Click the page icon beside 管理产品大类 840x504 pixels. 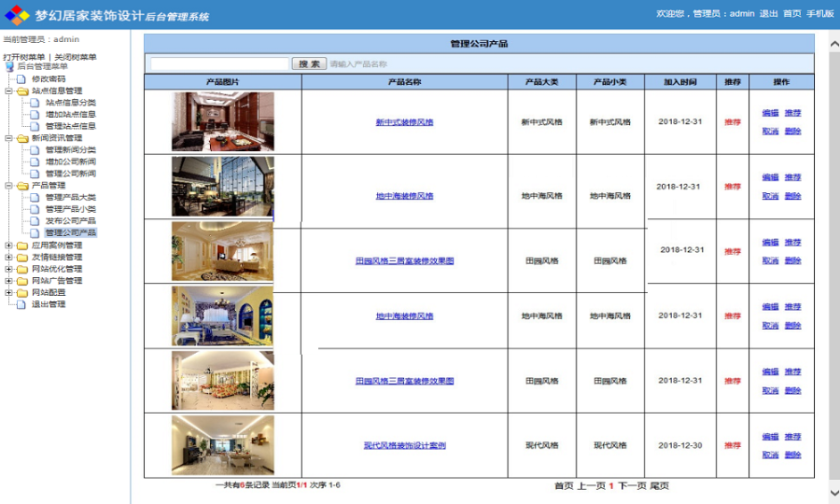[35, 197]
